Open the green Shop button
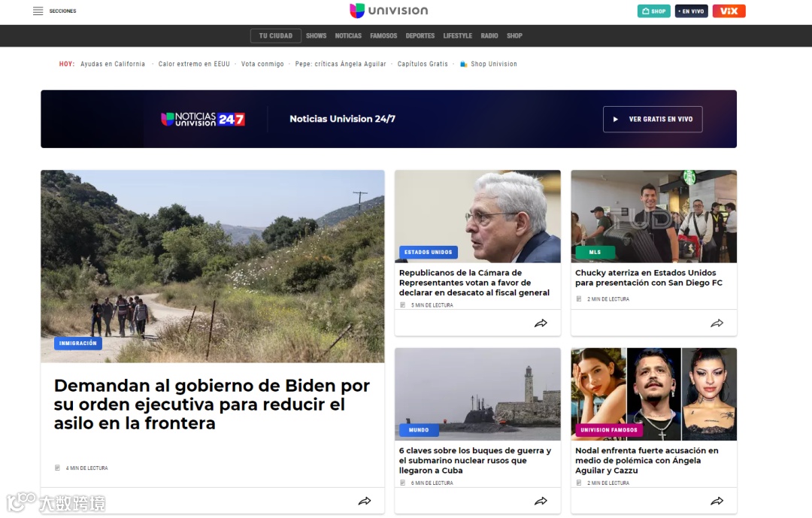Viewport: 812px width, 518px height. coord(653,11)
